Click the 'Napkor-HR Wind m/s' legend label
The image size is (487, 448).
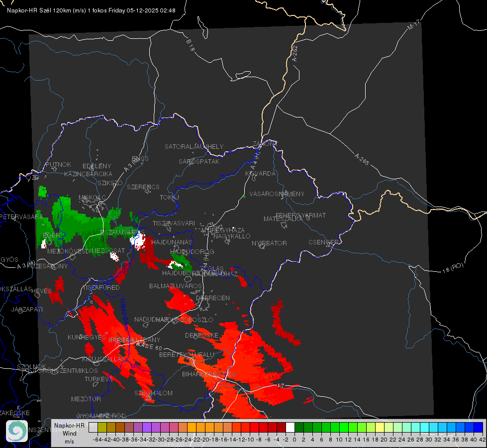click(69, 434)
